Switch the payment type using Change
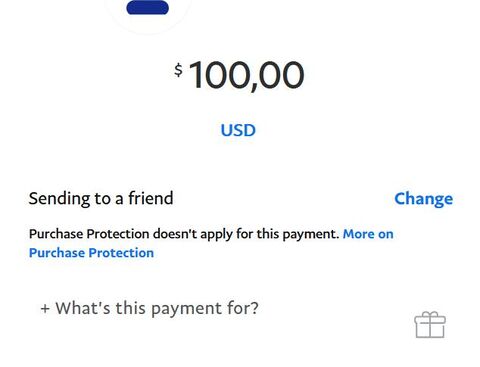This screenshot has width=480, height=367. pos(424,199)
